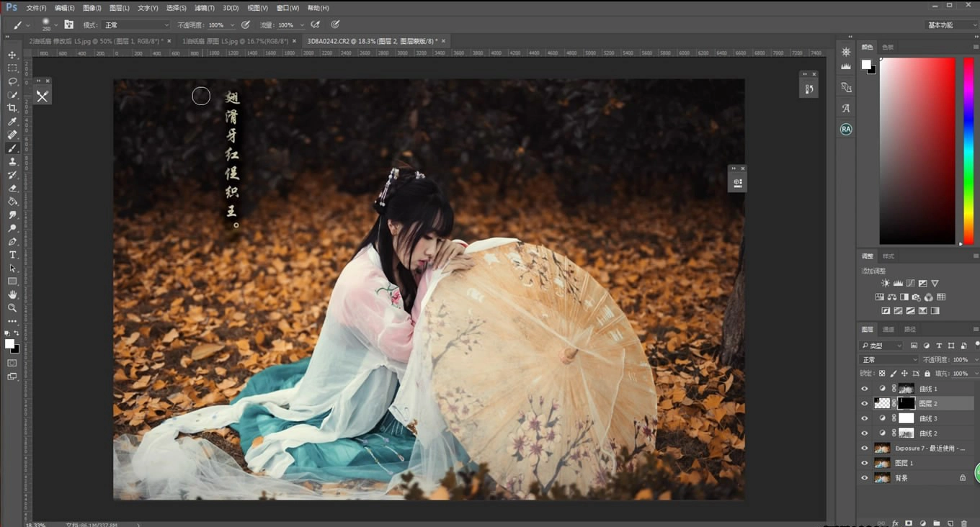The image size is (980, 527).
Task: Open the brush 模式 blend mode dropdown
Action: (x=136, y=25)
